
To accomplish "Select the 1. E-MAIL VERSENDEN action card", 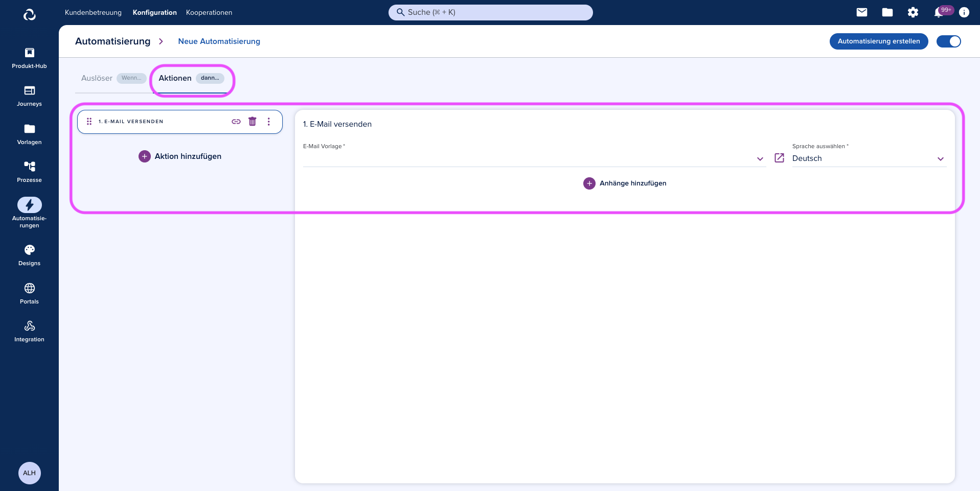I will [x=180, y=122].
